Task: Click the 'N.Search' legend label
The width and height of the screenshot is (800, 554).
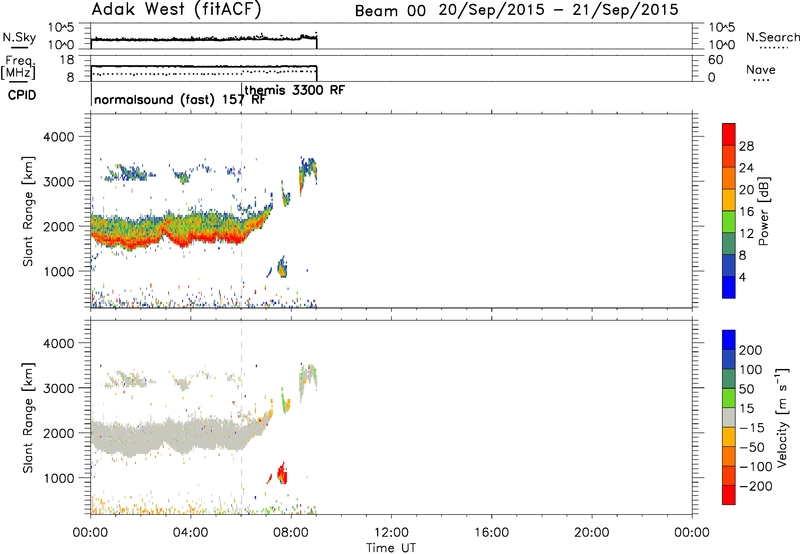Action: click(772, 37)
